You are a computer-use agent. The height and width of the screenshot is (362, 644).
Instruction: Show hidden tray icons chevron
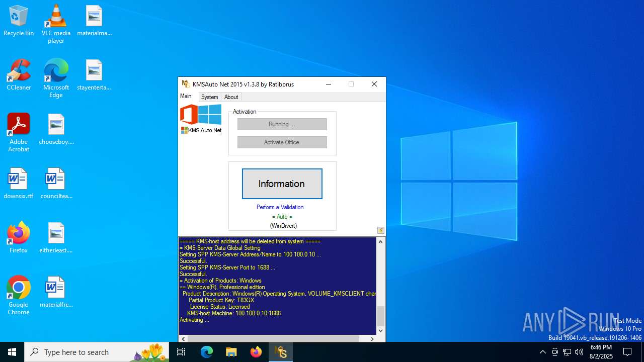(x=542, y=352)
